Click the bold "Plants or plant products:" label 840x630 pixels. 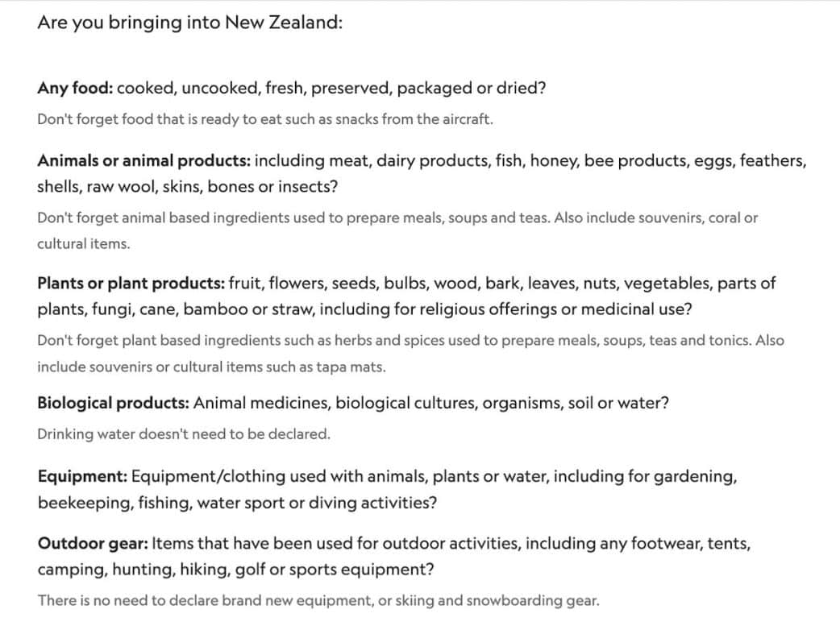click(x=131, y=284)
